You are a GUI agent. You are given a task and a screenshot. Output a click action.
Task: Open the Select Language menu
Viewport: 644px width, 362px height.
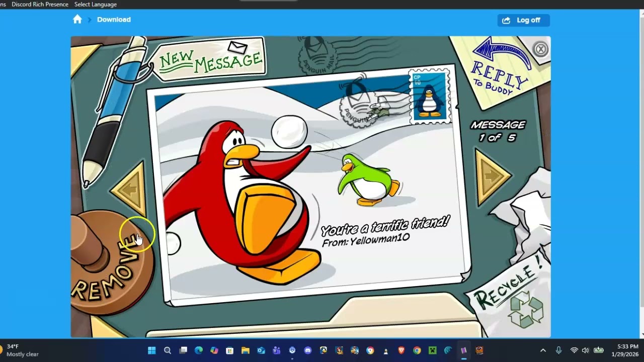(x=96, y=4)
